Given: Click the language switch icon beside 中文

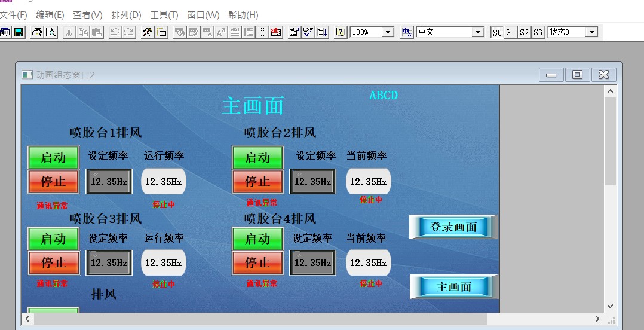Looking at the screenshot, I should 407,32.
